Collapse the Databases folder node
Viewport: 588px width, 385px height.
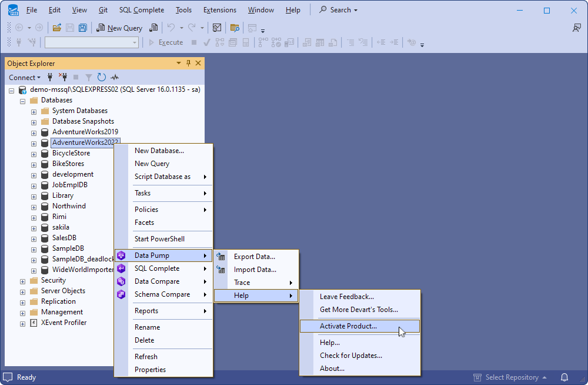pyautogui.click(x=22, y=101)
